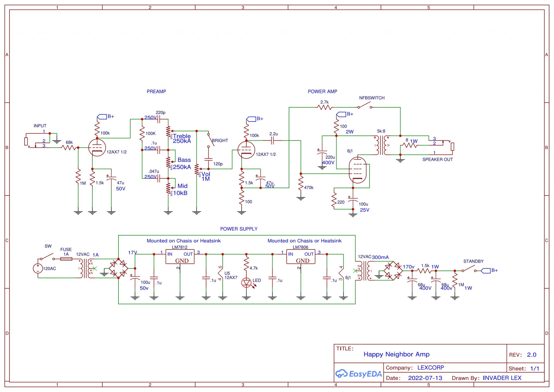Screen dimensions: 554x392
Task: Select the 12VAC 300mA transformer
Action: click(365, 271)
